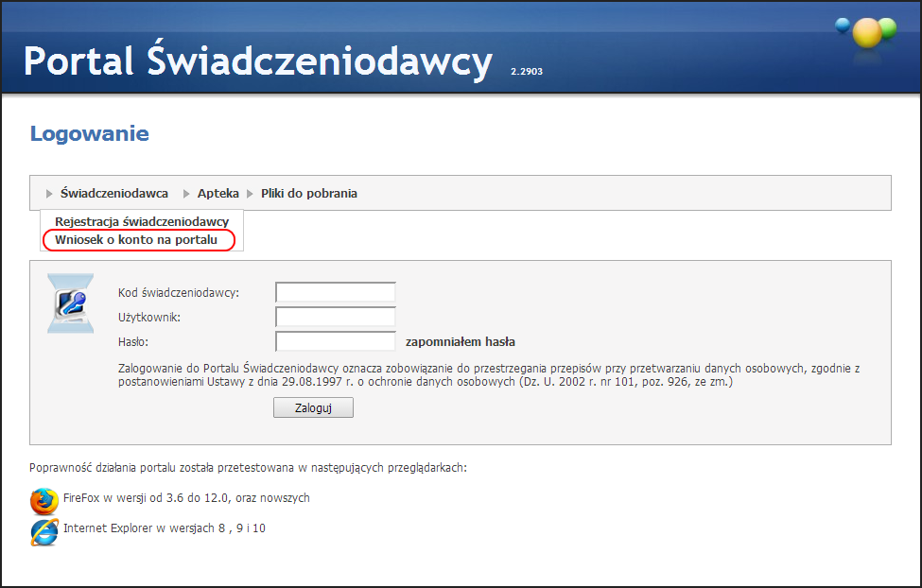Select Rejestracja świadczeniodawcy submenu item

click(x=142, y=221)
